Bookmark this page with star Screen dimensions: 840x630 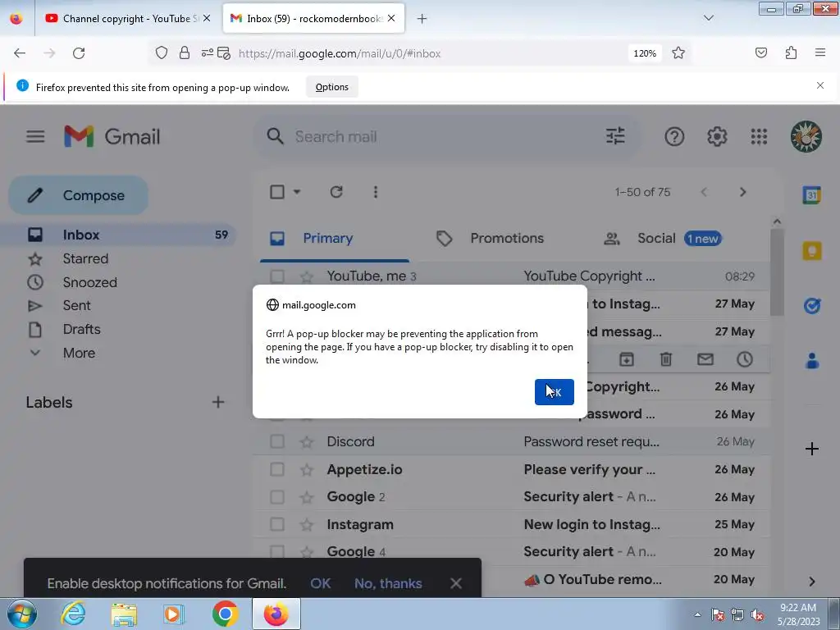click(x=678, y=53)
